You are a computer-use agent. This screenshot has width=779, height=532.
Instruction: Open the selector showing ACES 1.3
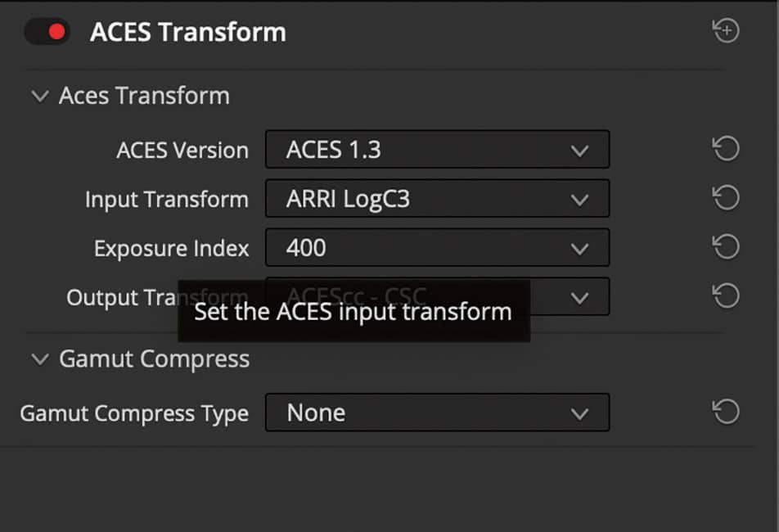tap(438, 150)
